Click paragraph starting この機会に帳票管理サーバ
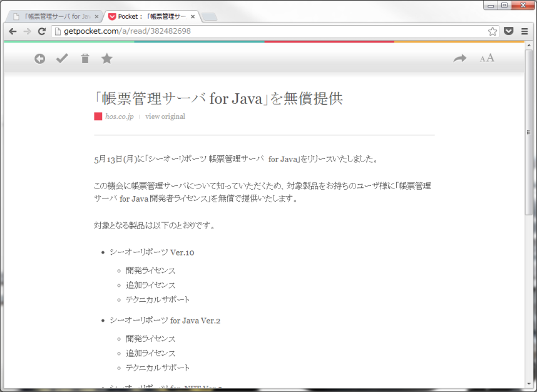 click(262, 192)
